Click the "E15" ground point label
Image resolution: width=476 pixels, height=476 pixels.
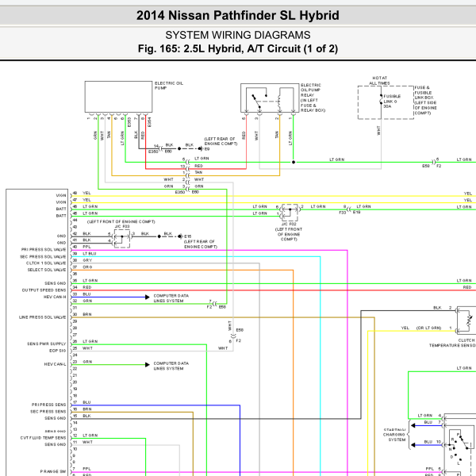pyautogui.click(x=187, y=236)
